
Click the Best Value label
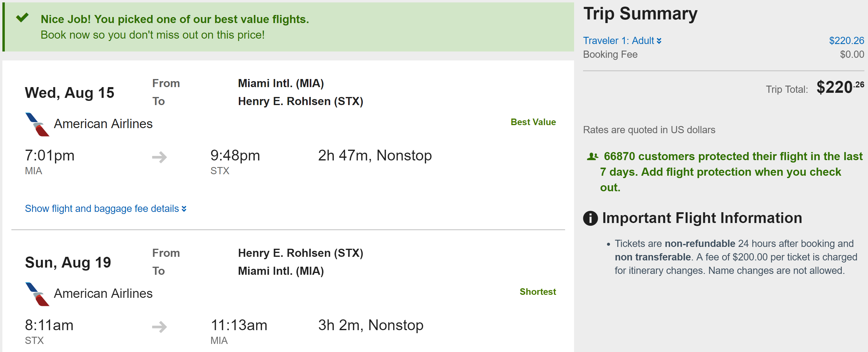(533, 122)
